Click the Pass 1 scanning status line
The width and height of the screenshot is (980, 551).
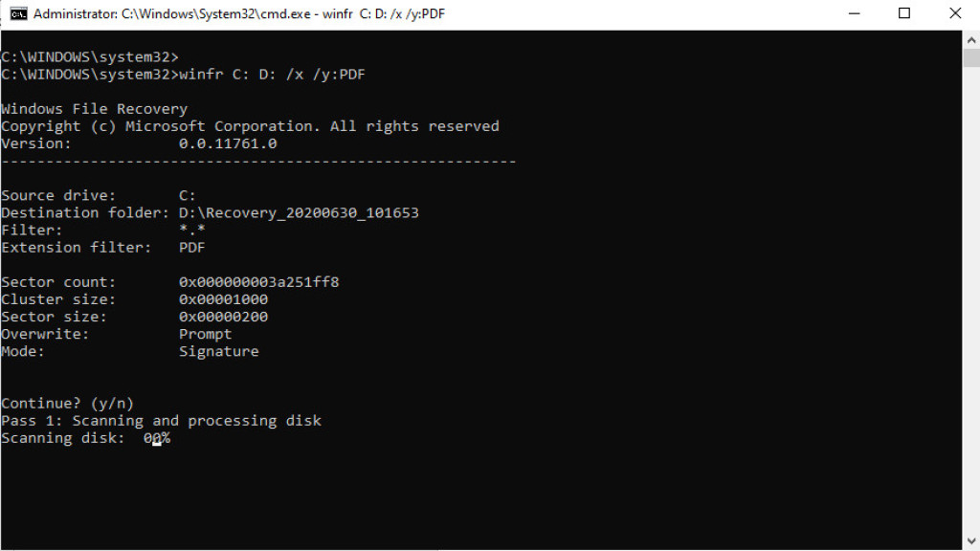[x=161, y=420]
